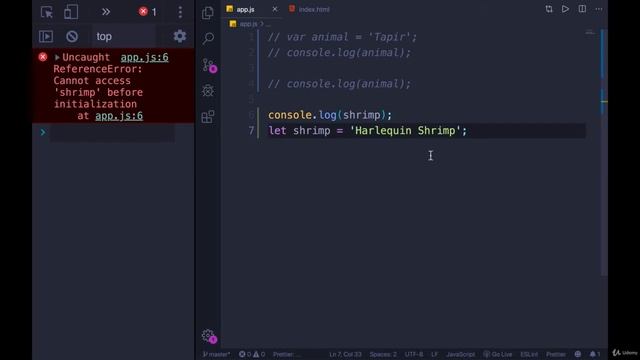The height and width of the screenshot is (360, 640).
Task: Click the 'Prettier:' status item left of Ln 7
Action: click(x=286, y=354)
